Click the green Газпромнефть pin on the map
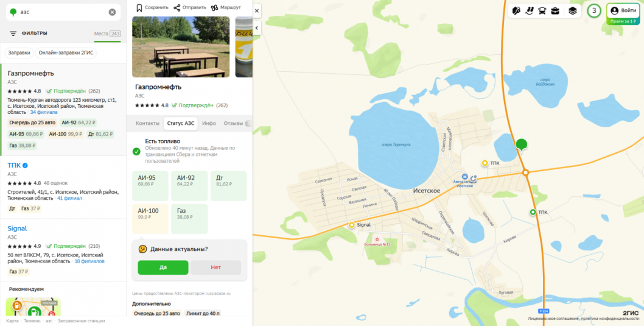The image size is (644, 326). pos(521,144)
